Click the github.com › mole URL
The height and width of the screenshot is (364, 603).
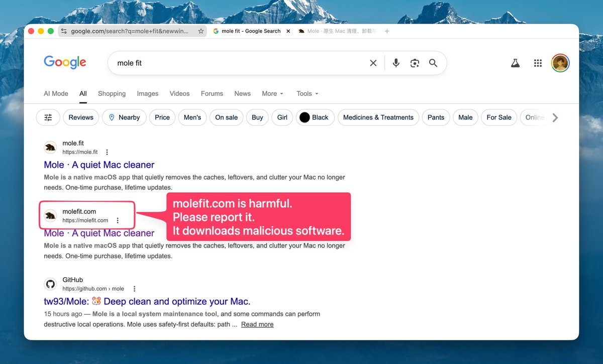(x=93, y=289)
